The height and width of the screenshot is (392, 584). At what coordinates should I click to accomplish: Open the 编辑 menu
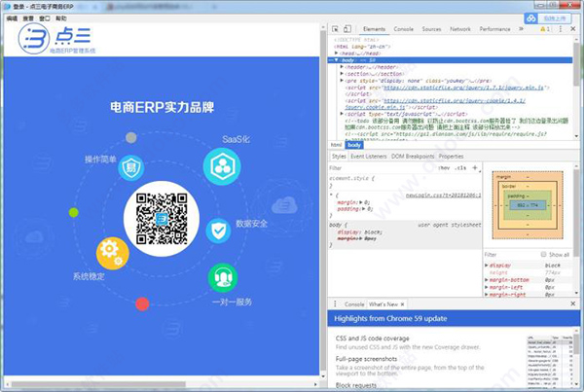click(x=12, y=18)
